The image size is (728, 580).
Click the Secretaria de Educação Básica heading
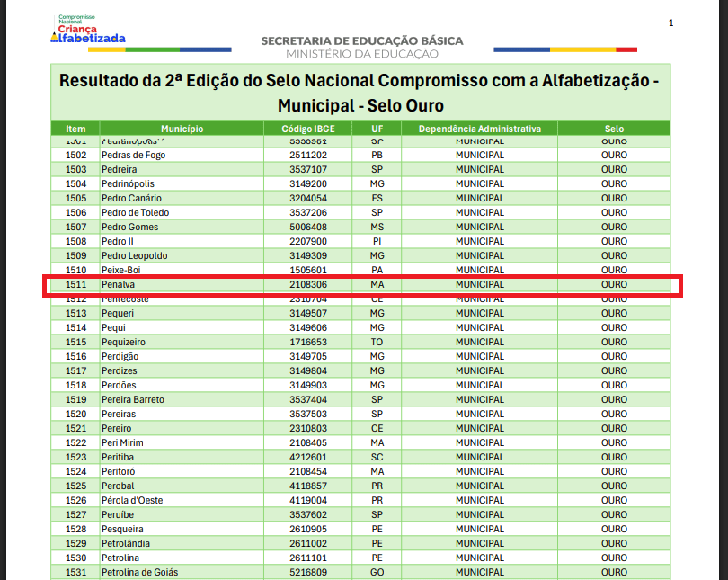point(362,40)
